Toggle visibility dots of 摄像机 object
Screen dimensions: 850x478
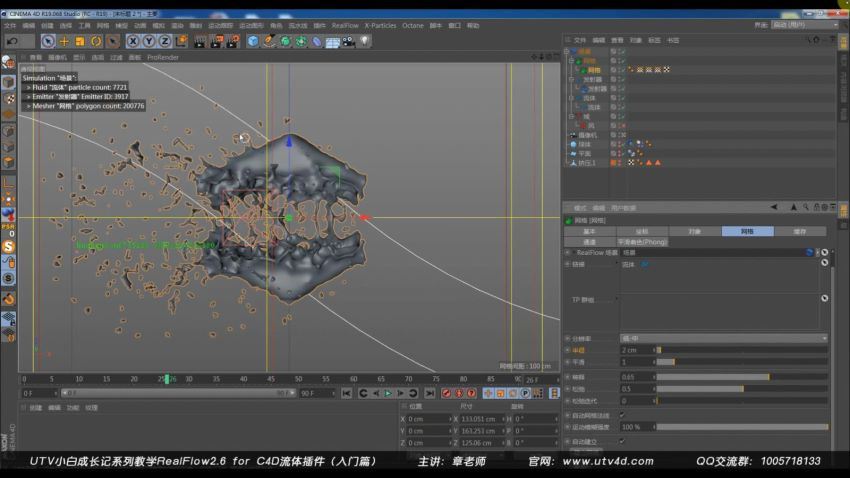coord(620,135)
